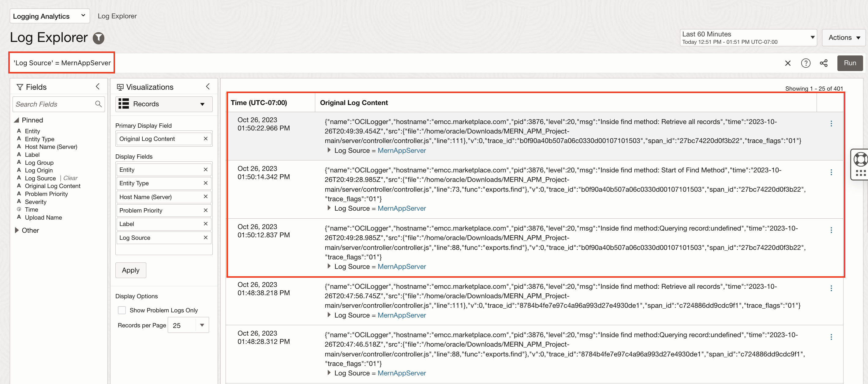Click the filter icon beside Log Explorer heading
The image size is (868, 384).
click(98, 38)
